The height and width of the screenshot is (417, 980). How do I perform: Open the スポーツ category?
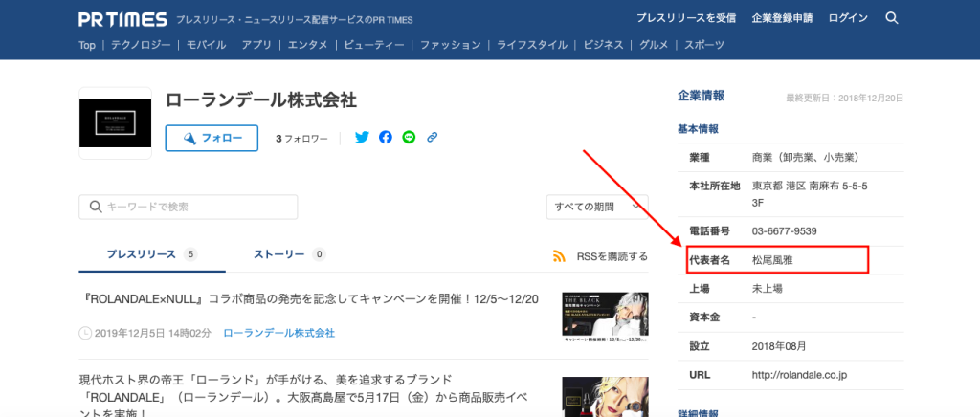[704, 45]
